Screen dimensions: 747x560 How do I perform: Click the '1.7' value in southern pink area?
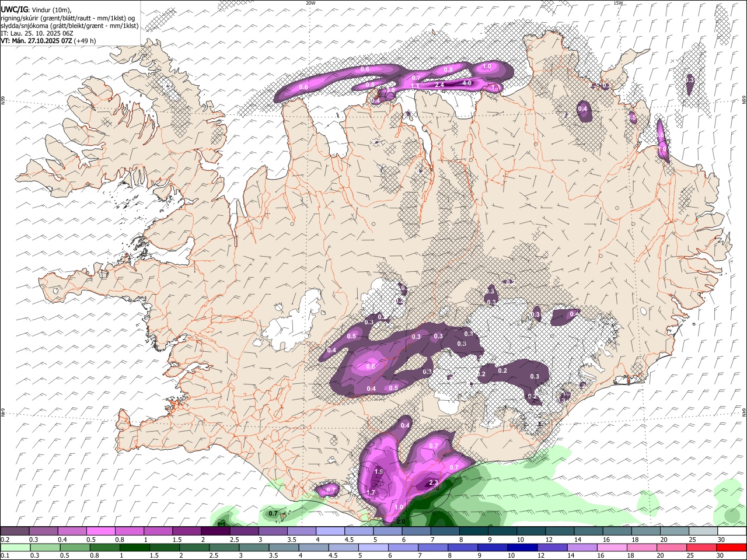tap(371, 493)
